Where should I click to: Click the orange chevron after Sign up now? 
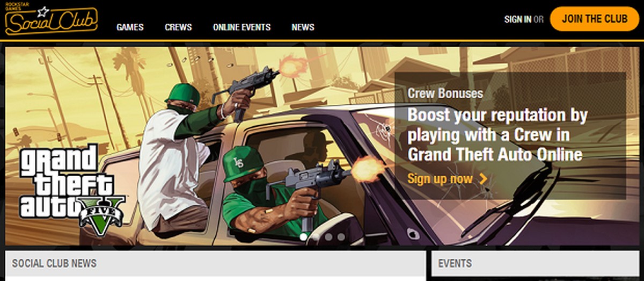(x=483, y=179)
